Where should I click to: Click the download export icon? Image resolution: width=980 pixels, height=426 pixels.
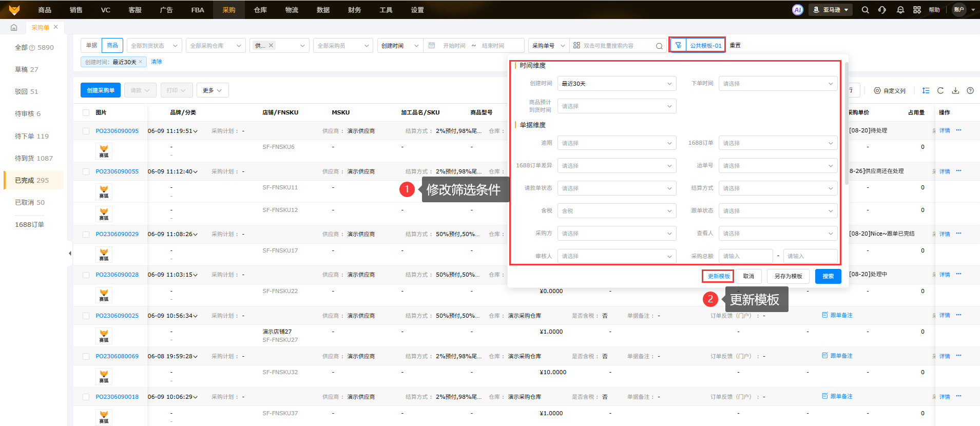pos(955,90)
